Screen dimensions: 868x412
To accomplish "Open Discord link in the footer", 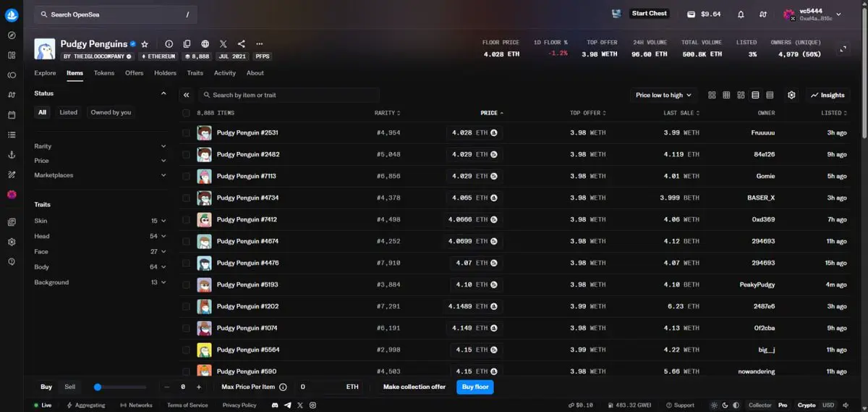I will click(275, 405).
